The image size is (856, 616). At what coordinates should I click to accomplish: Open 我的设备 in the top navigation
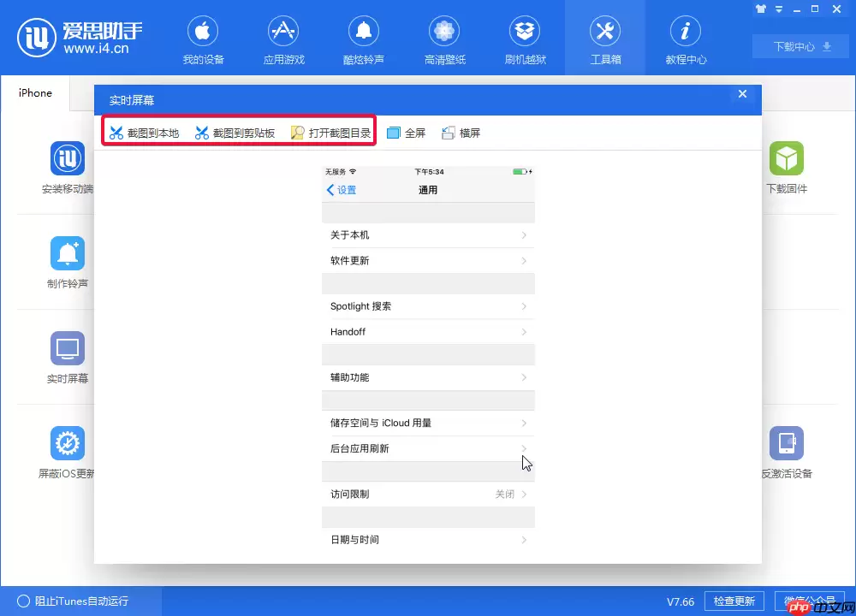(x=203, y=38)
